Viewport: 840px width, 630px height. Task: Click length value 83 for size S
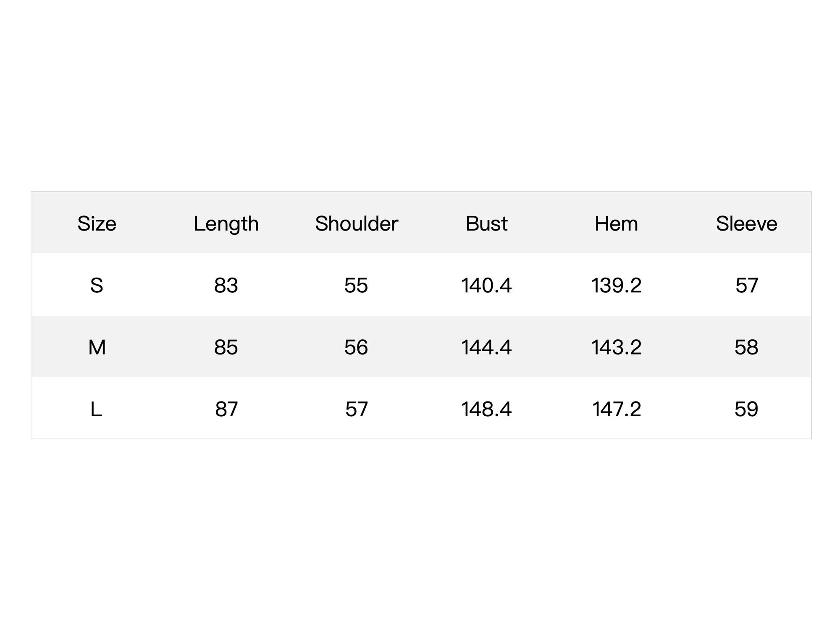226,286
